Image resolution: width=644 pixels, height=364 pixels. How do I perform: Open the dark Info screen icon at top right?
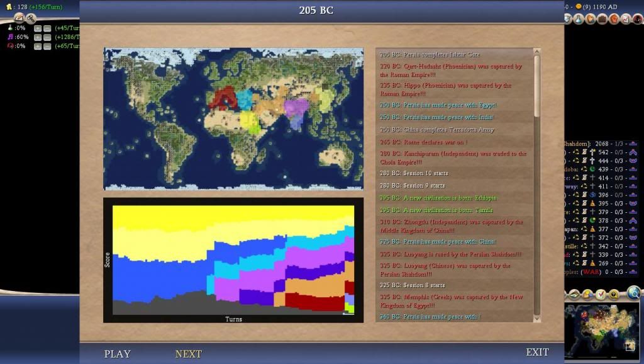tap(638, 19)
